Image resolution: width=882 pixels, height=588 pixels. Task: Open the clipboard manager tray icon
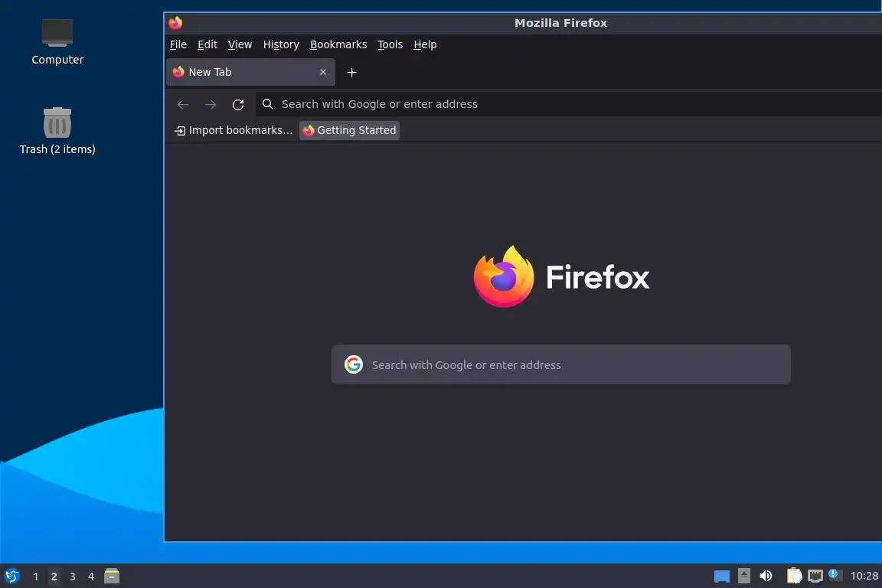point(794,576)
